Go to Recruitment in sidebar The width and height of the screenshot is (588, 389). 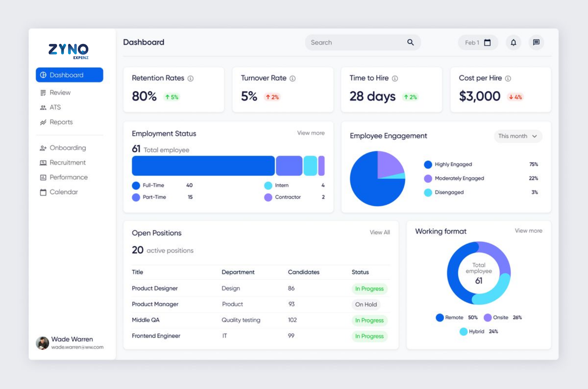pyautogui.click(x=67, y=163)
